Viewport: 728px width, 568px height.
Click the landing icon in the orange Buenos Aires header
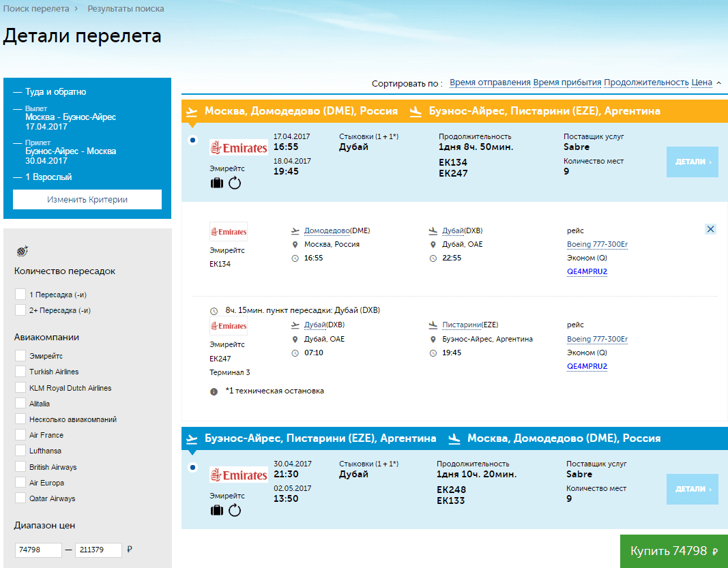pyautogui.click(x=416, y=111)
